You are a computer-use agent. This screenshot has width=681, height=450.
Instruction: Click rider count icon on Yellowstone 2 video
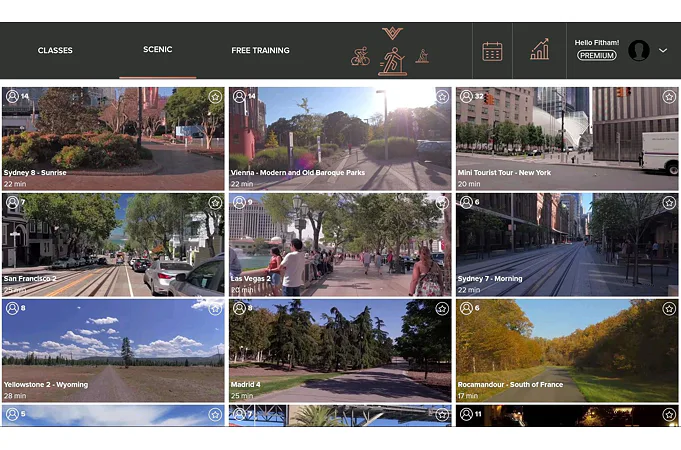(x=12, y=308)
